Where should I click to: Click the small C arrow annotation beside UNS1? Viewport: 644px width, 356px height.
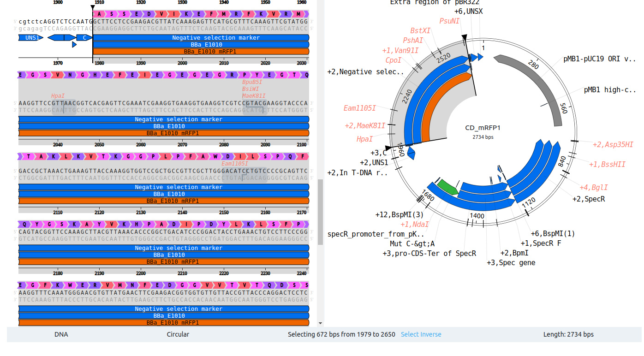(84, 37)
